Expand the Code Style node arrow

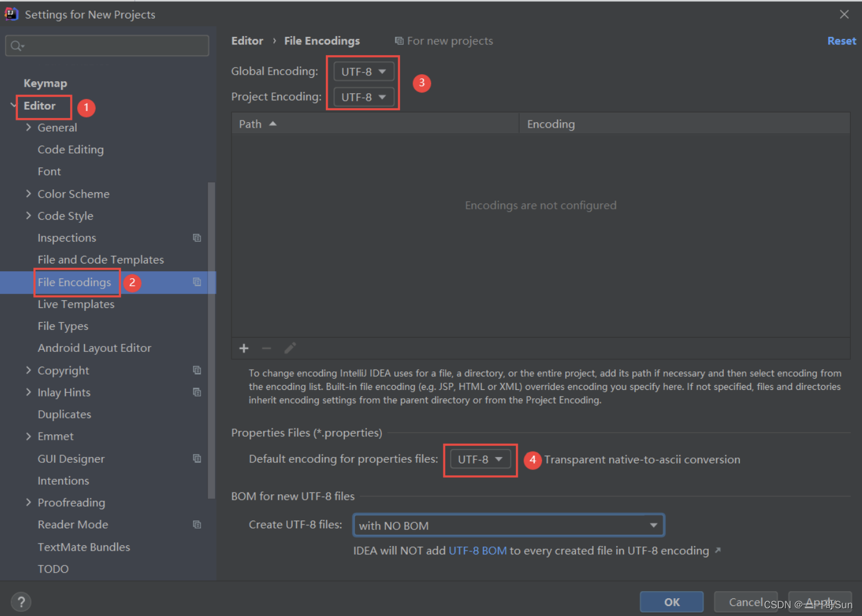(x=28, y=216)
